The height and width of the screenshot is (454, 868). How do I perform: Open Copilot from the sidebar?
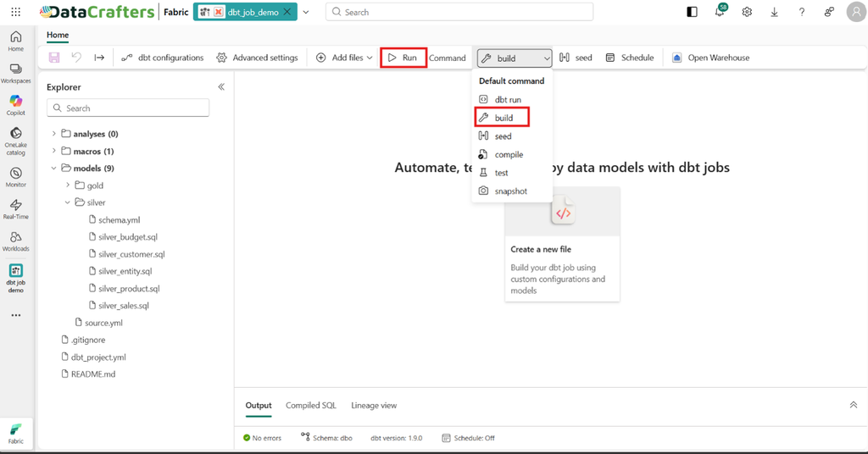click(15, 105)
